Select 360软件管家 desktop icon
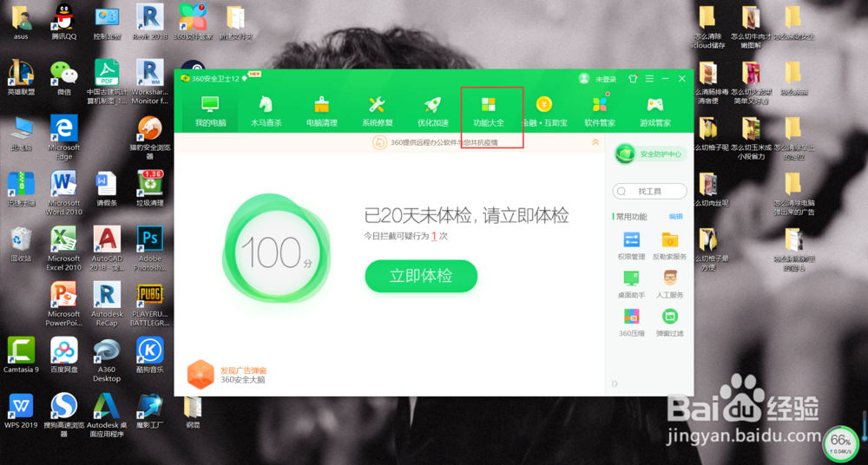This screenshot has height=465, width=868. point(194,23)
